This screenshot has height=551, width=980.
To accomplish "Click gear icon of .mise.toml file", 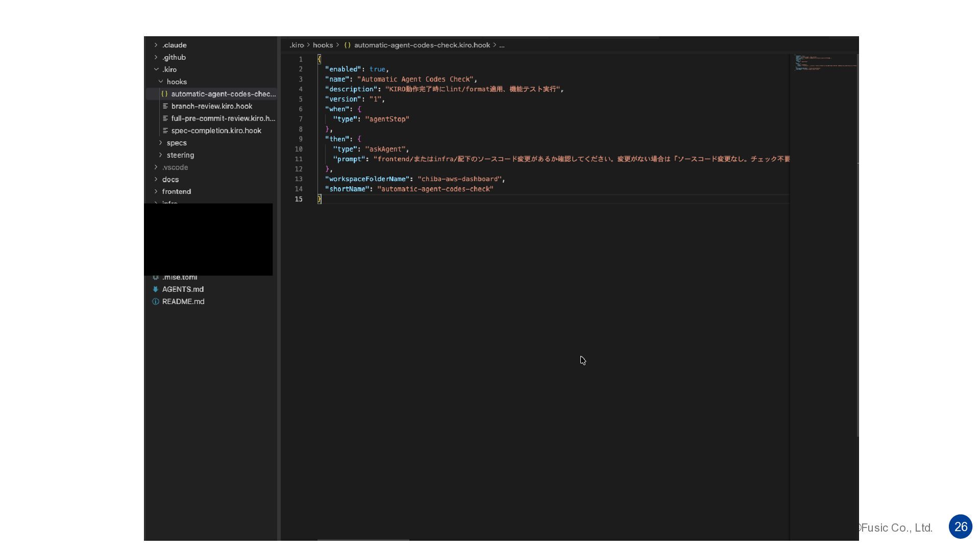I will 156,277.
